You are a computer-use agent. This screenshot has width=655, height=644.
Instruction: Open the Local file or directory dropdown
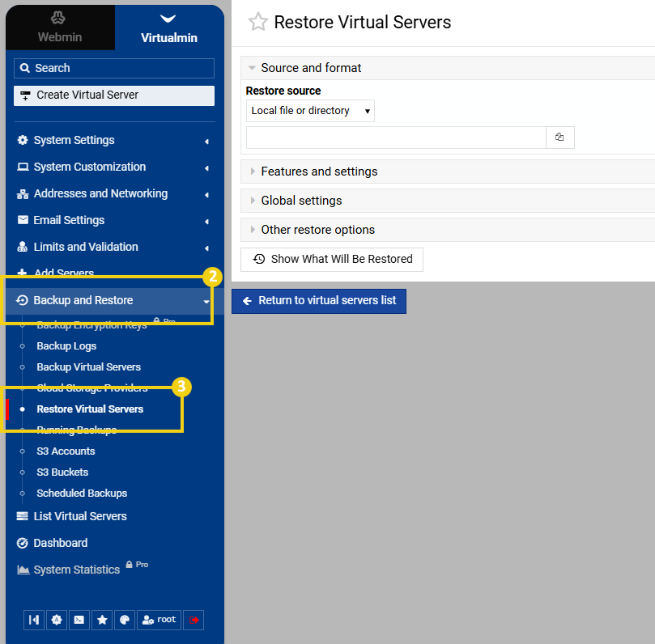coord(309,111)
